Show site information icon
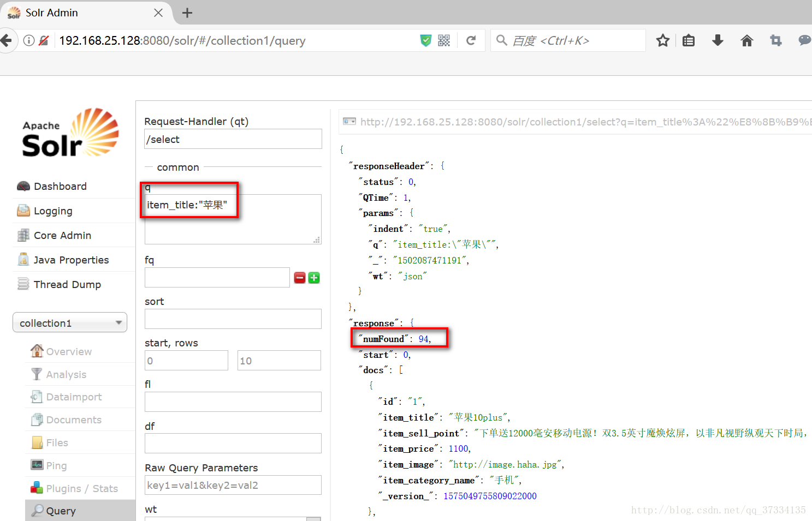Viewport: 812px width, 521px height. click(29, 40)
